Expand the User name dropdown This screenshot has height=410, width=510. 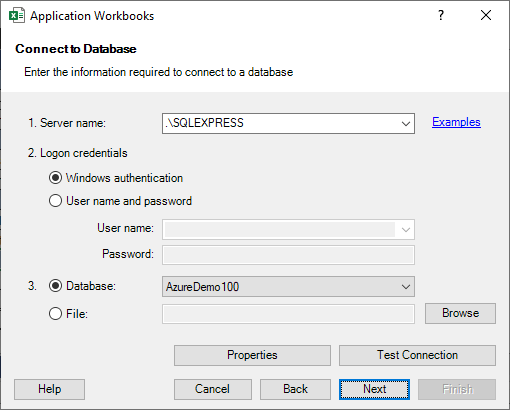406,230
